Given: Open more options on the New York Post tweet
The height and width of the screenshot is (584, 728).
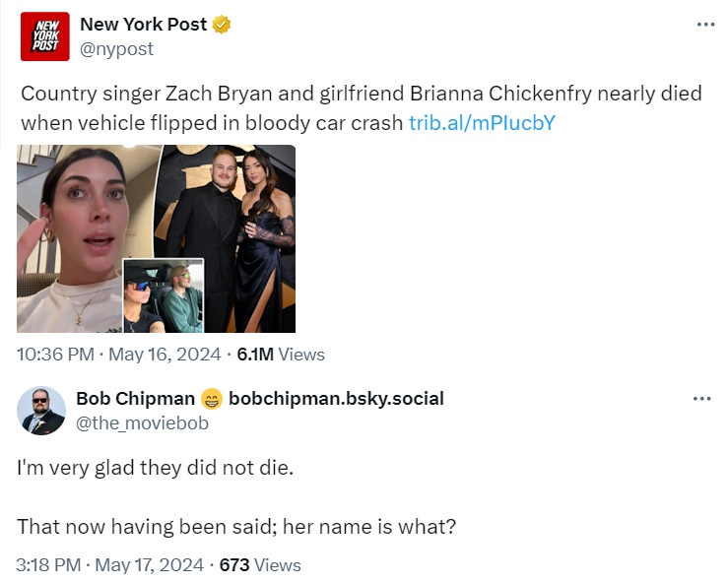Looking at the screenshot, I should [x=704, y=25].
